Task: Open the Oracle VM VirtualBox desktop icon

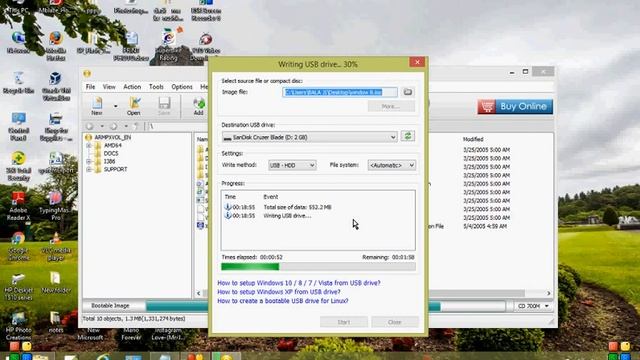Action: point(56,86)
